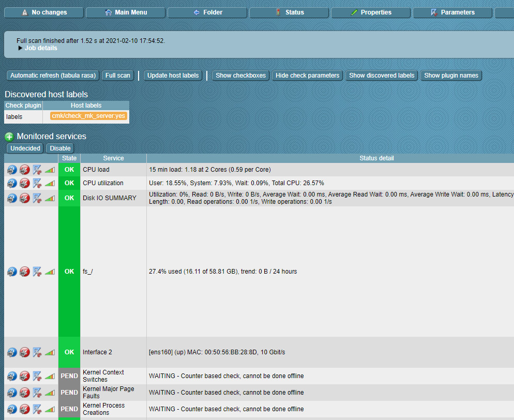Click the No changes activation icon
The image size is (514, 420).
[x=43, y=12]
